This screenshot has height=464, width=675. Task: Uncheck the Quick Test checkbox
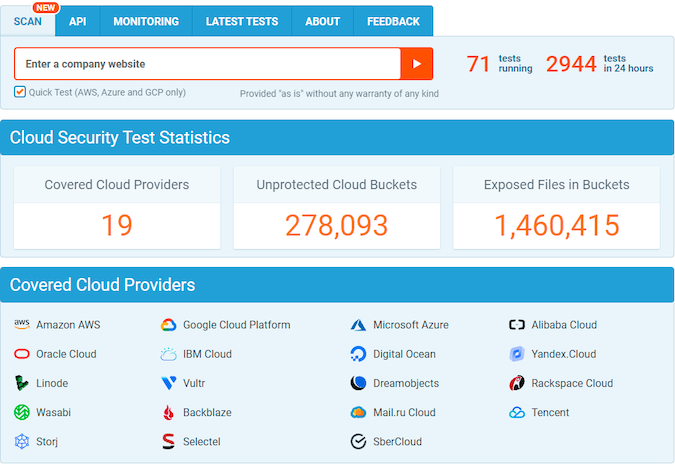[x=20, y=92]
